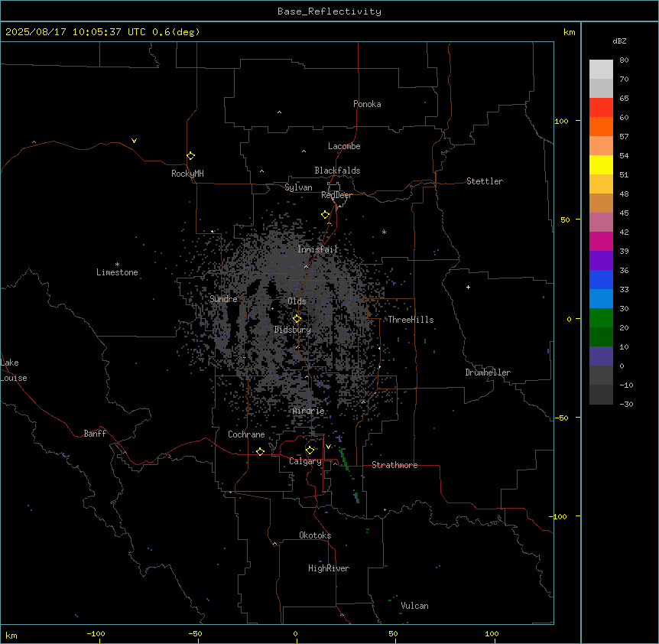The height and width of the screenshot is (644, 659).
Task: Click the yellow V marker northwest of RockyMH
Action: pos(134,141)
